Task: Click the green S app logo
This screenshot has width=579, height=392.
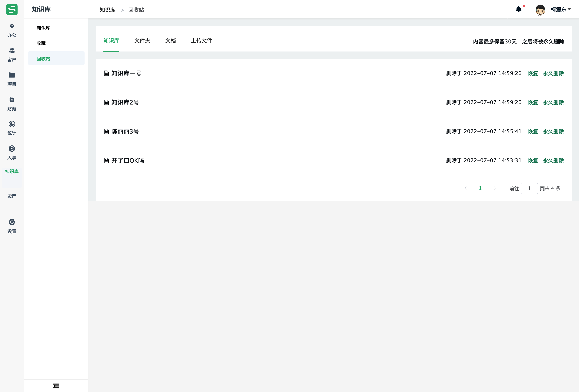Action: point(12,9)
